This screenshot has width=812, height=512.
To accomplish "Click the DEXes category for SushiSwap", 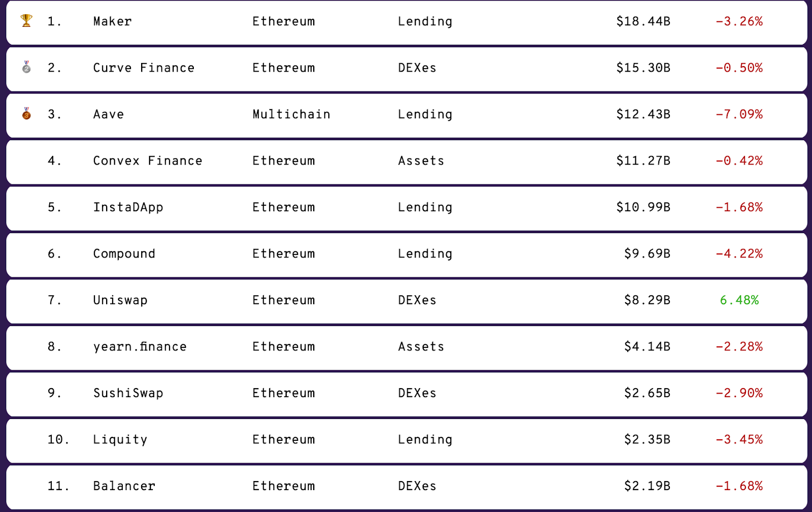I will pos(417,393).
